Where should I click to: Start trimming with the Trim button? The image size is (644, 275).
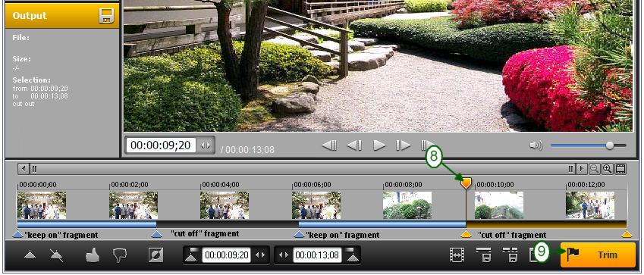[598, 255]
